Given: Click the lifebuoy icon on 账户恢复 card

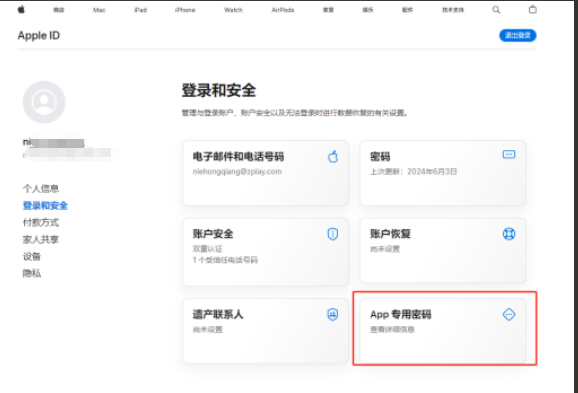Looking at the screenshot, I should tap(509, 234).
